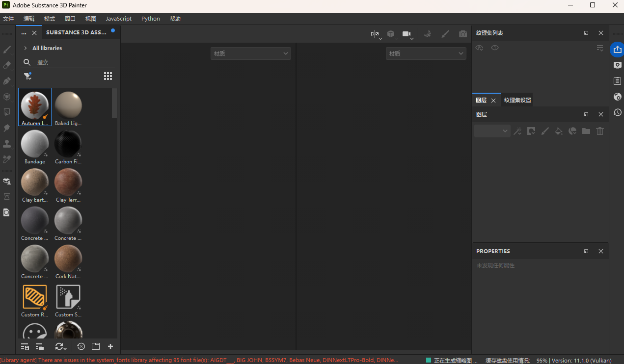
Task: Open the Material Picker tool
Action: (x=7, y=159)
